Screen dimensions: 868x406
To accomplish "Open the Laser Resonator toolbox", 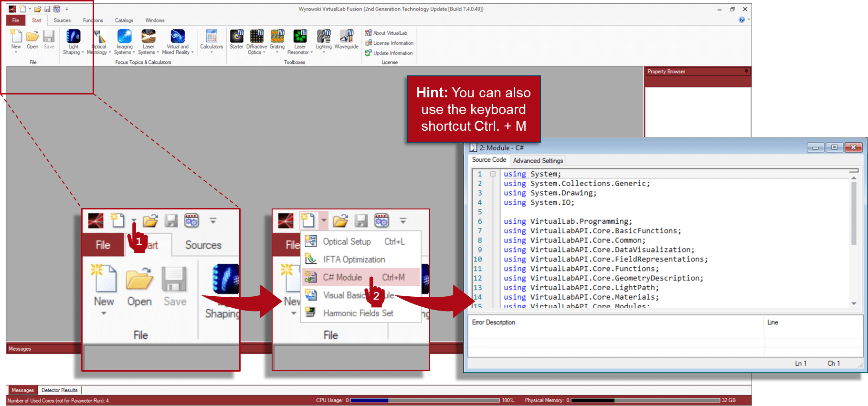I will click(300, 42).
